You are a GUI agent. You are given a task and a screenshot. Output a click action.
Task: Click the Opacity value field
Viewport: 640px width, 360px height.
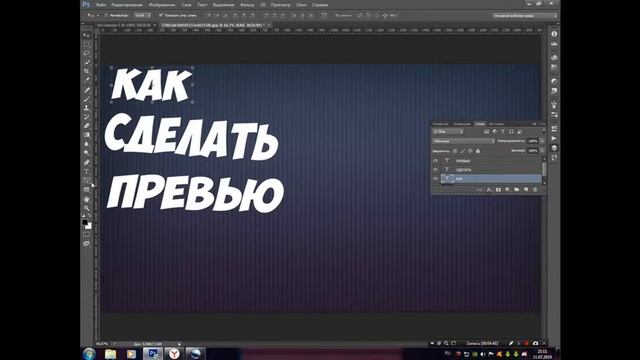(533, 141)
